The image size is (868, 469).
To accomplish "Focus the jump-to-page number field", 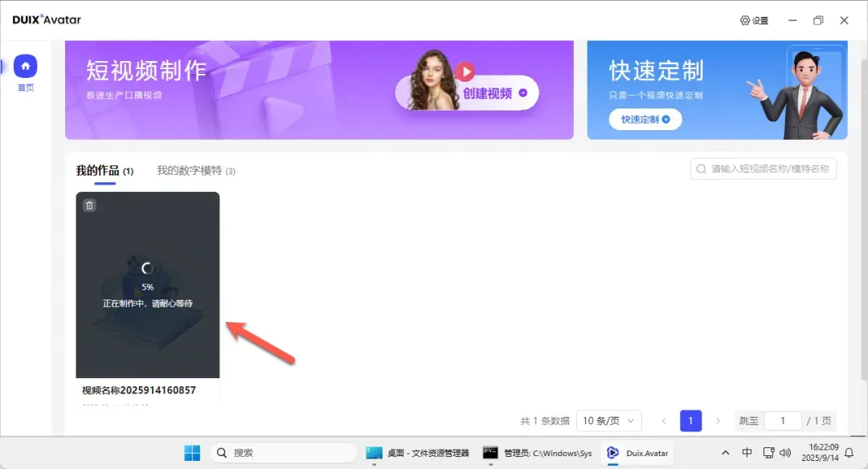I will coord(783,421).
